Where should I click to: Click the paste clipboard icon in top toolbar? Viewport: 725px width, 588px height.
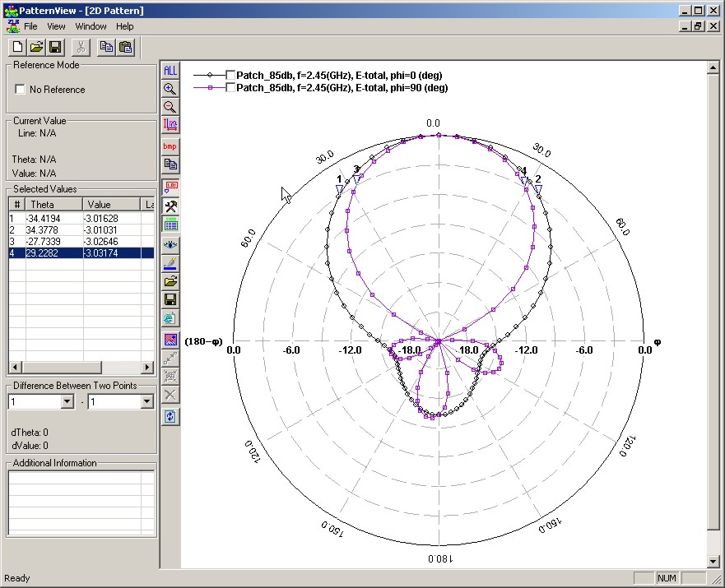(x=126, y=48)
